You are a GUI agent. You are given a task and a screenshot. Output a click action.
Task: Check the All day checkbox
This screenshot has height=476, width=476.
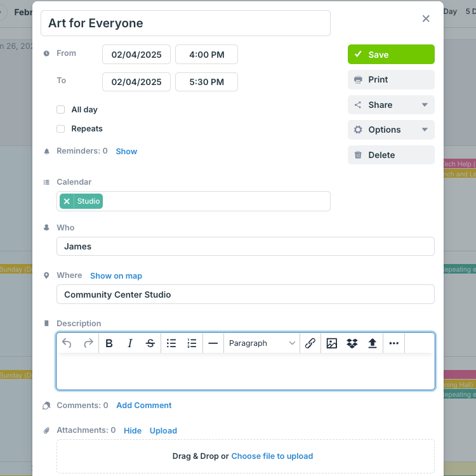click(x=61, y=110)
